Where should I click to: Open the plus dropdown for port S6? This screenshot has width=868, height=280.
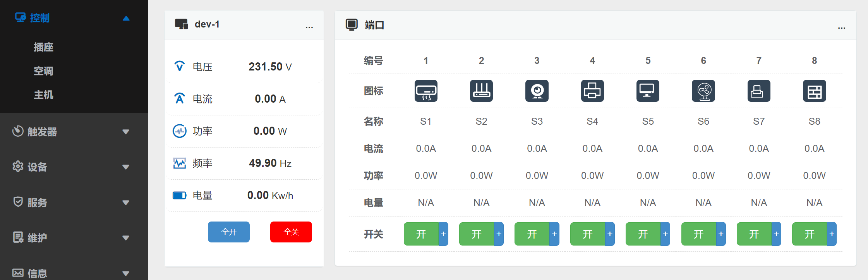[x=721, y=234]
